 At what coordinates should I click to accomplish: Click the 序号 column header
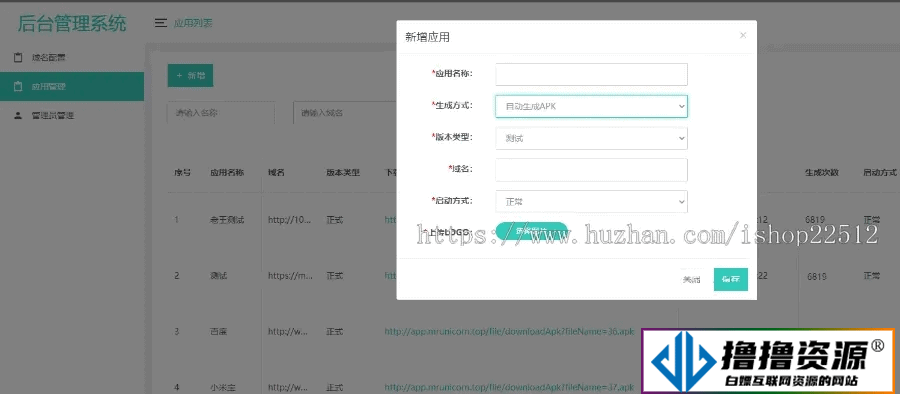[183, 172]
